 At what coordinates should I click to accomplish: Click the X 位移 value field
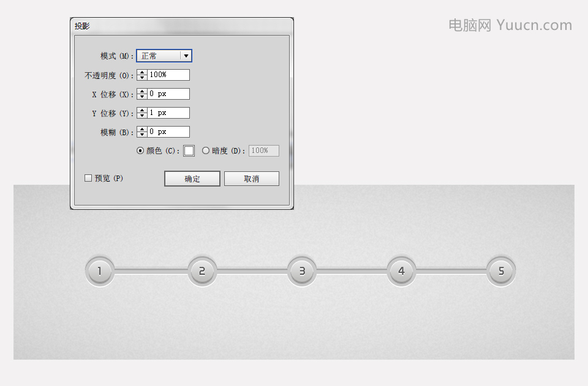(168, 94)
